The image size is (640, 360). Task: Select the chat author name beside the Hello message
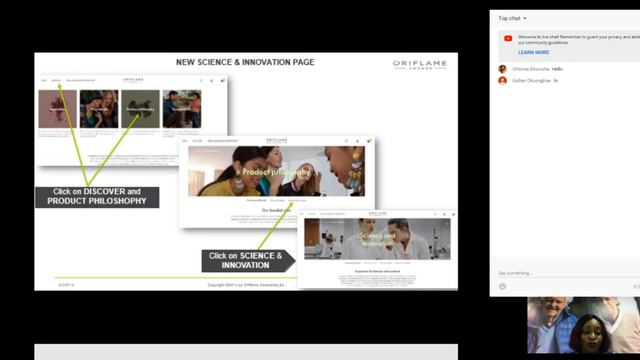pyautogui.click(x=531, y=69)
